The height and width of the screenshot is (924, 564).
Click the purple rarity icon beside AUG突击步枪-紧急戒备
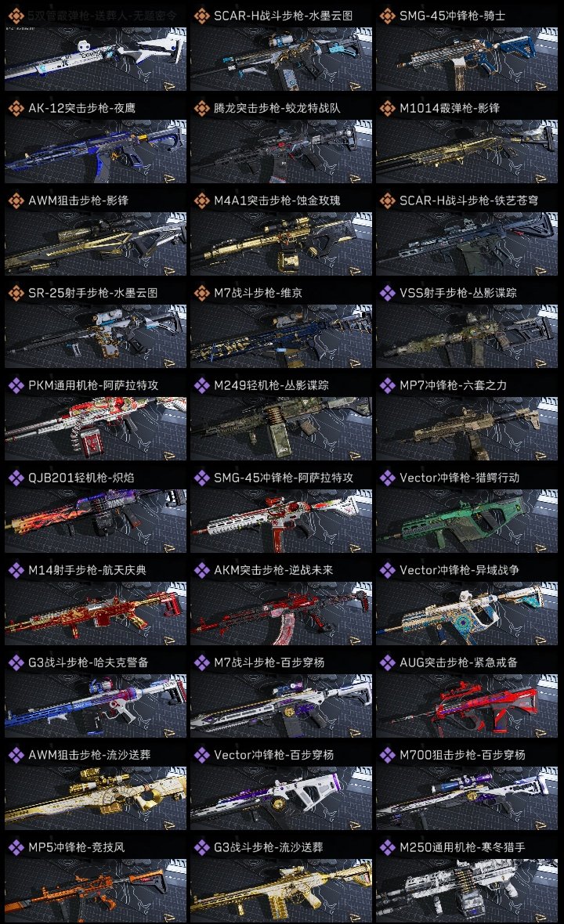click(387, 662)
